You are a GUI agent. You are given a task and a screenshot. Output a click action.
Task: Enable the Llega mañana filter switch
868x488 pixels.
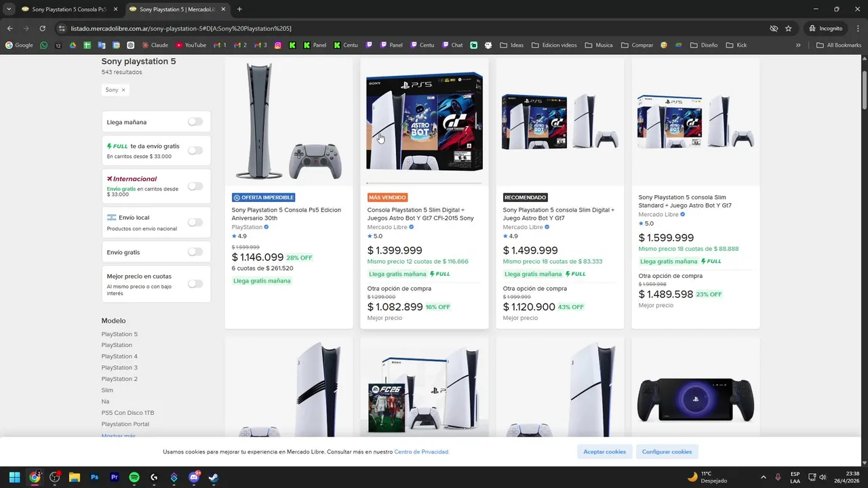pos(195,122)
